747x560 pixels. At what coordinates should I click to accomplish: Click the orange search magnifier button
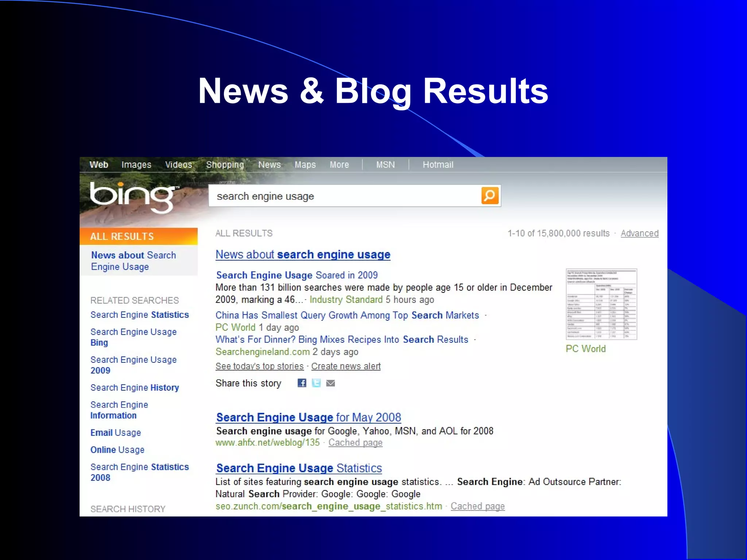489,196
